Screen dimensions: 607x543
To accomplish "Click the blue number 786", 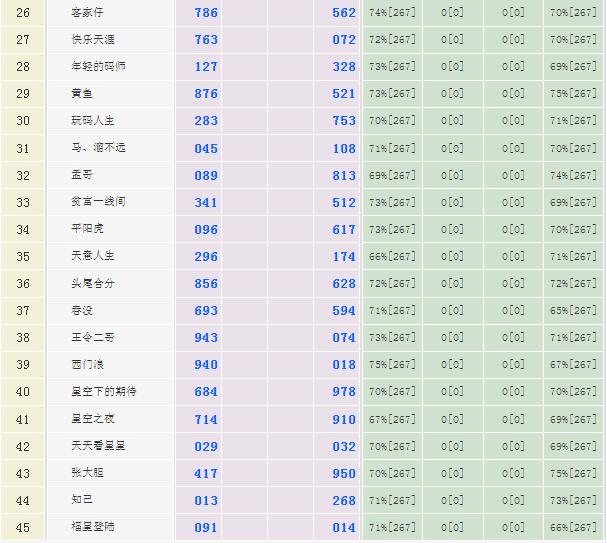I will click(206, 13).
